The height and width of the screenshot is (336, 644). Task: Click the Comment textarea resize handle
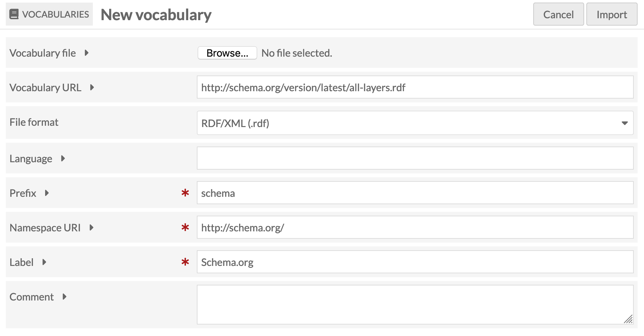[629, 319]
